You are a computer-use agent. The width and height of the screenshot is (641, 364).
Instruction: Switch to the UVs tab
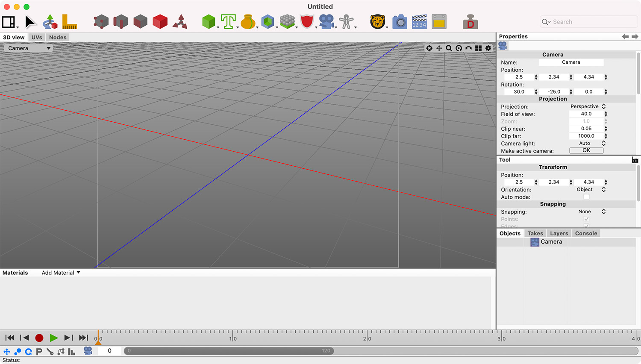36,37
